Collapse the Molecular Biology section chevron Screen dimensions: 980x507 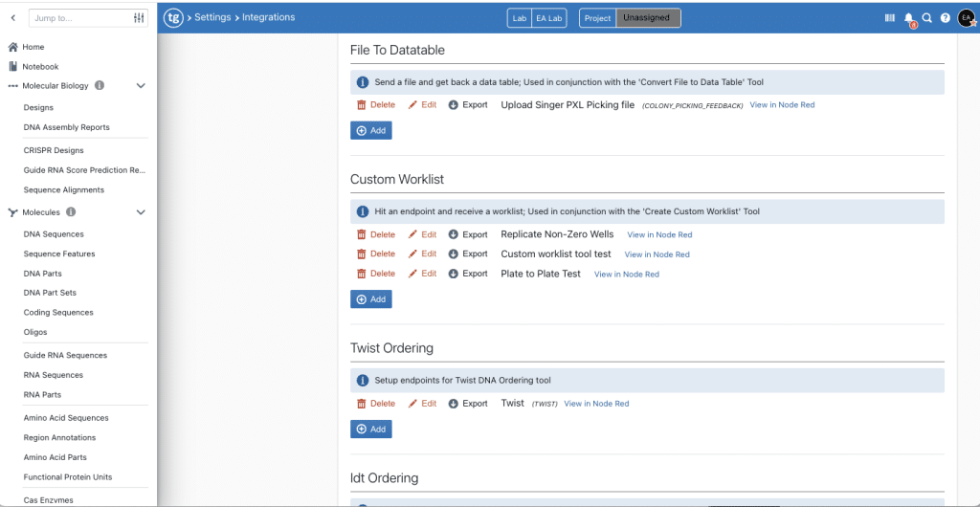click(141, 86)
